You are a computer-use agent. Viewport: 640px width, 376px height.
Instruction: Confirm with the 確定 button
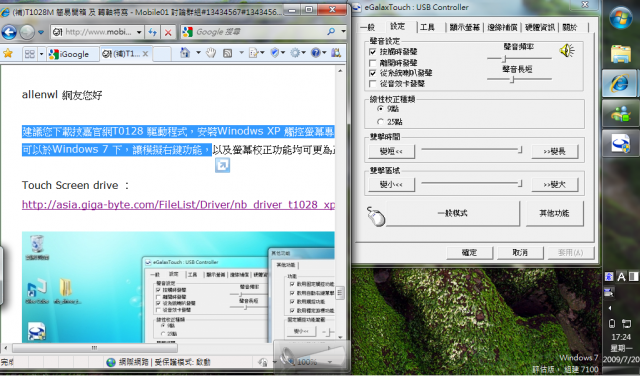[x=469, y=253]
